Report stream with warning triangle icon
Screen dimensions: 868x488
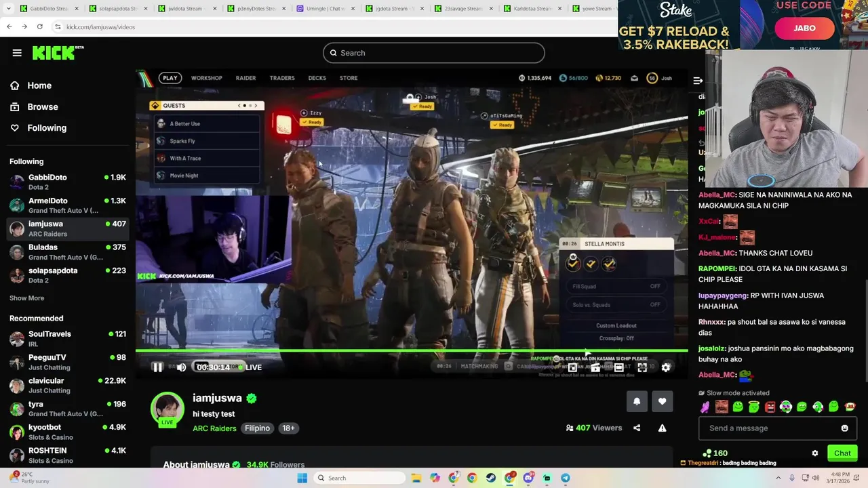[663, 428]
